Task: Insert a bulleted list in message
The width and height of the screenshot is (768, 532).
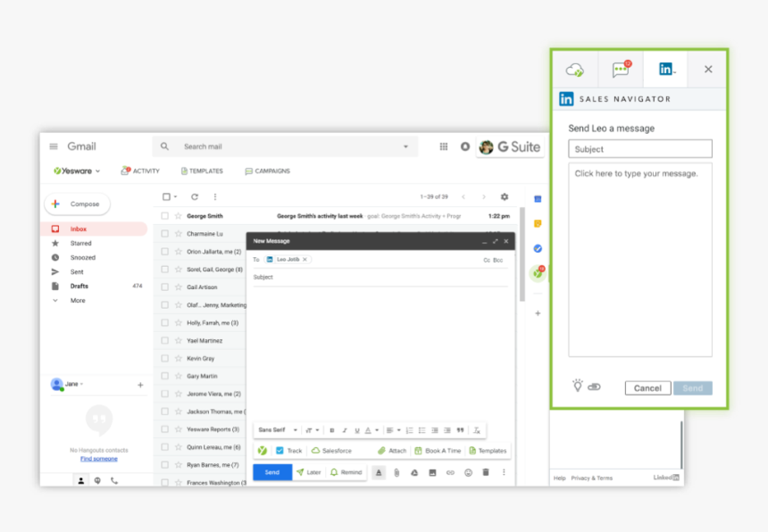Action: click(422, 430)
